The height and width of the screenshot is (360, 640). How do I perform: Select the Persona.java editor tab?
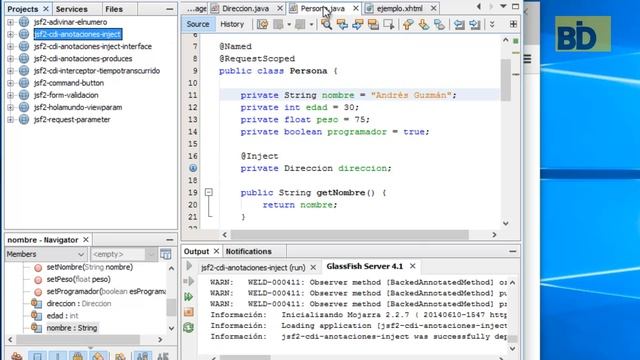(322, 8)
